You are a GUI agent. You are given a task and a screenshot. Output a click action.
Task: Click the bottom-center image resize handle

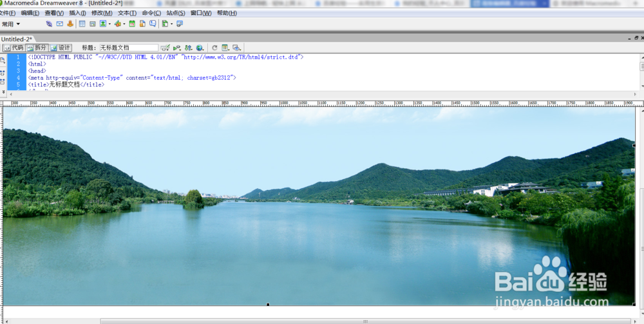[x=268, y=305]
